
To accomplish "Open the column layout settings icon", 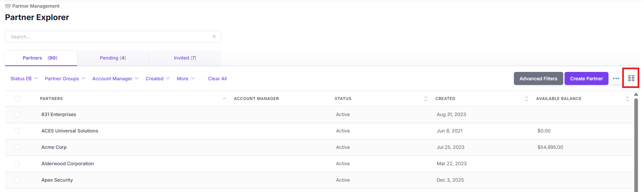I will pos(631,78).
